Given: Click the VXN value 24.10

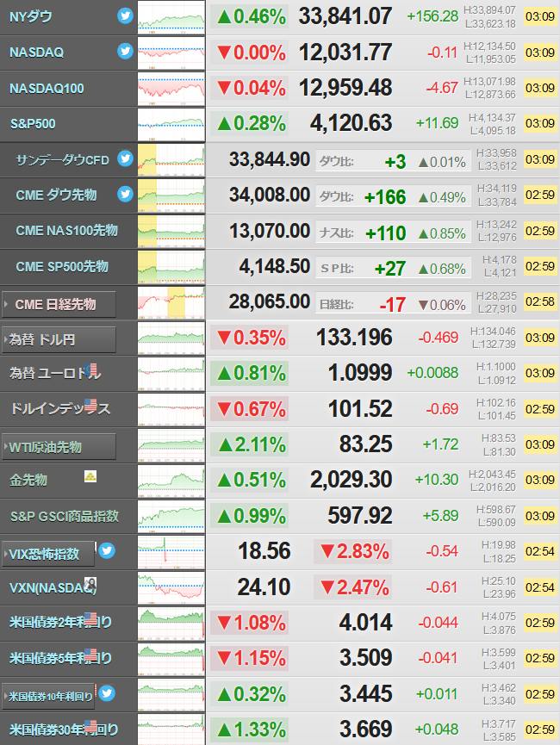Looking at the screenshot, I should 264,587.
